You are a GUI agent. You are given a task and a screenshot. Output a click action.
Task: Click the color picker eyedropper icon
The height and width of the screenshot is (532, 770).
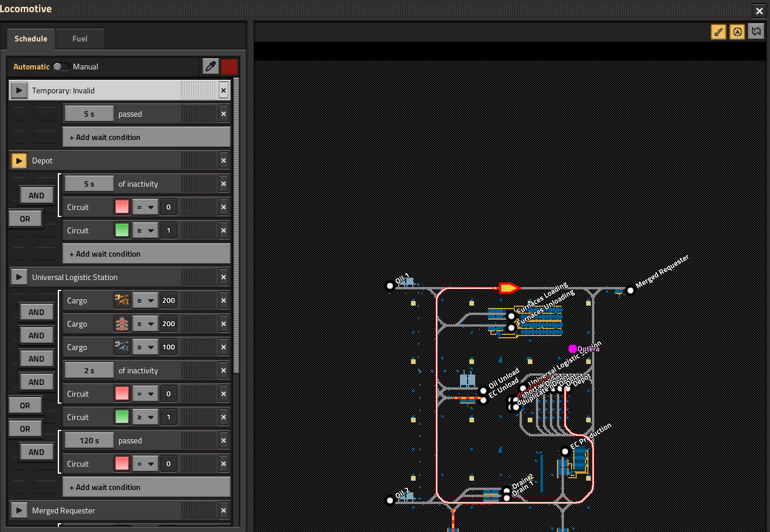[x=211, y=66]
